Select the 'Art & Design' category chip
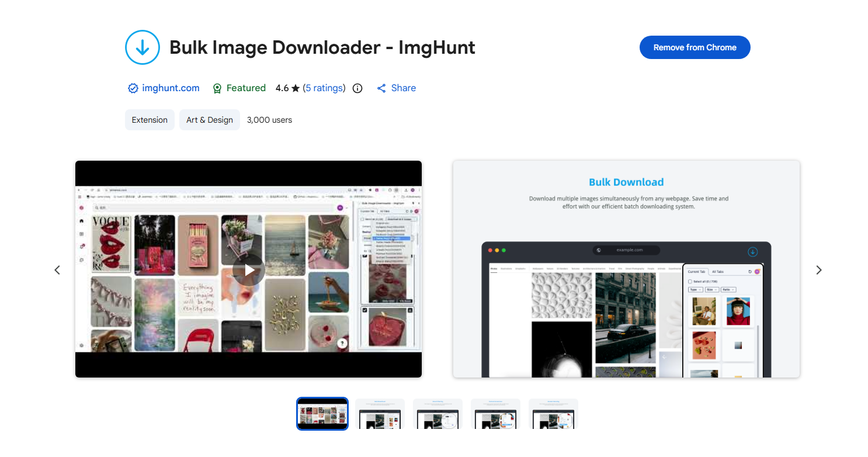868x457 pixels. pos(209,120)
